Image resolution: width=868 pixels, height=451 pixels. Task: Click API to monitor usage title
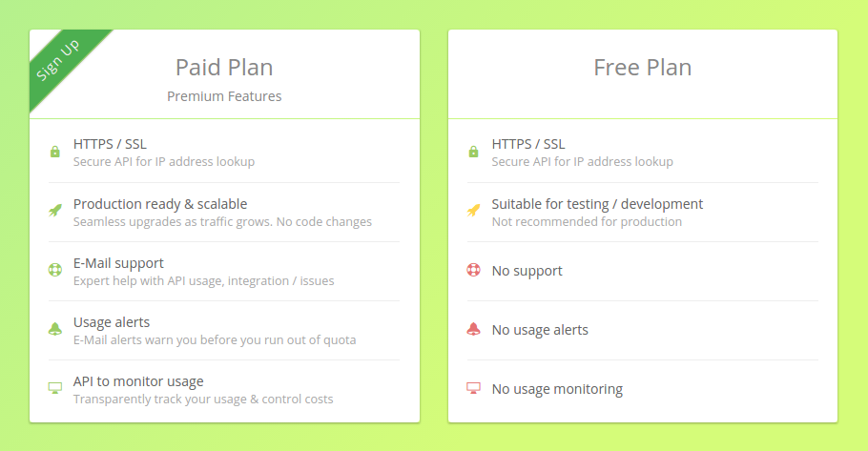pyautogui.click(x=138, y=381)
